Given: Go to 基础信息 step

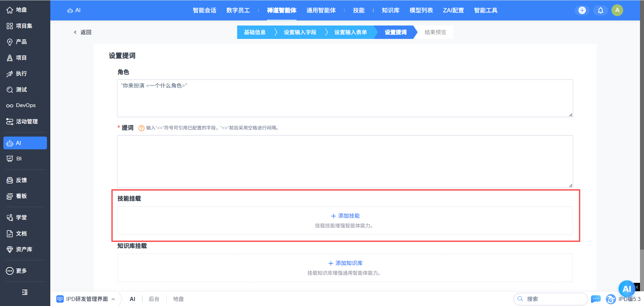Looking at the screenshot, I should click(x=255, y=32).
